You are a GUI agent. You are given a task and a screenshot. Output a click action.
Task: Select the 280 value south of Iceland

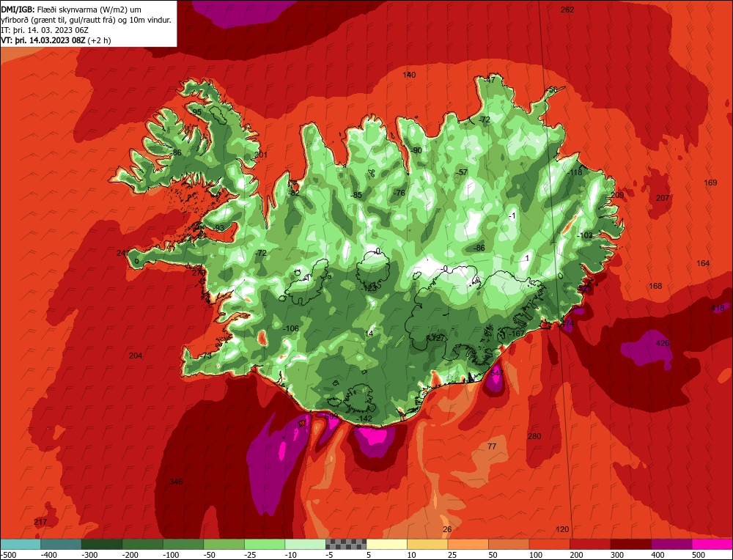coord(534,436)
